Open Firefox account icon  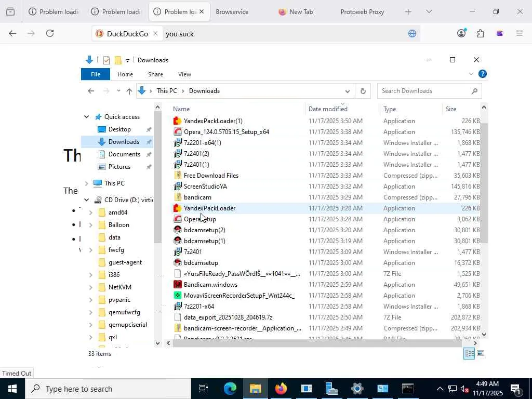(x=461, y=33)
